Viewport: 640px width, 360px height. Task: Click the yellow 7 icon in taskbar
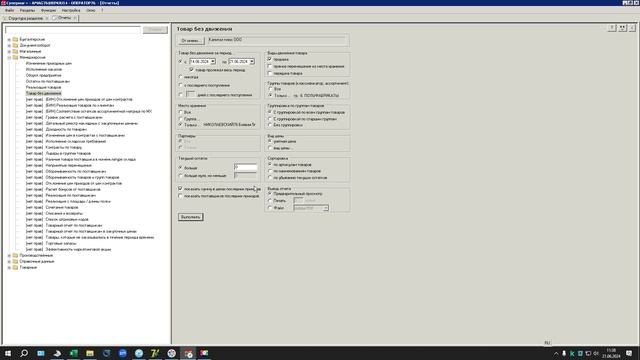(x=155, y=353)
